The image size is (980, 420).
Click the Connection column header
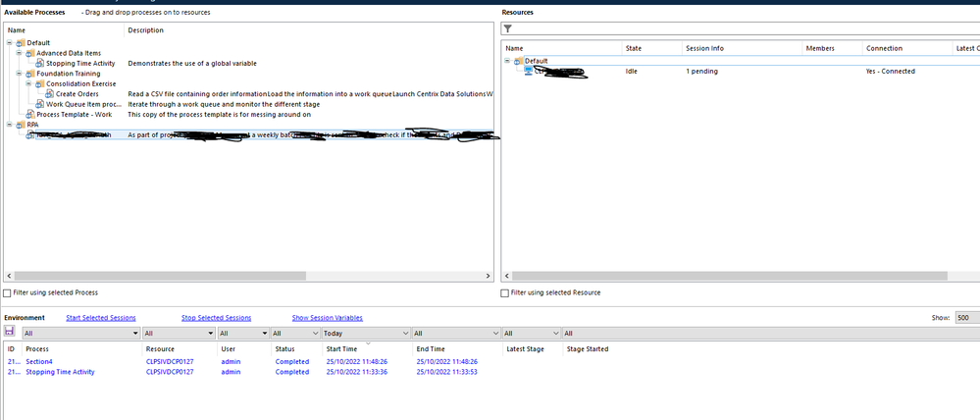[884, 48]
